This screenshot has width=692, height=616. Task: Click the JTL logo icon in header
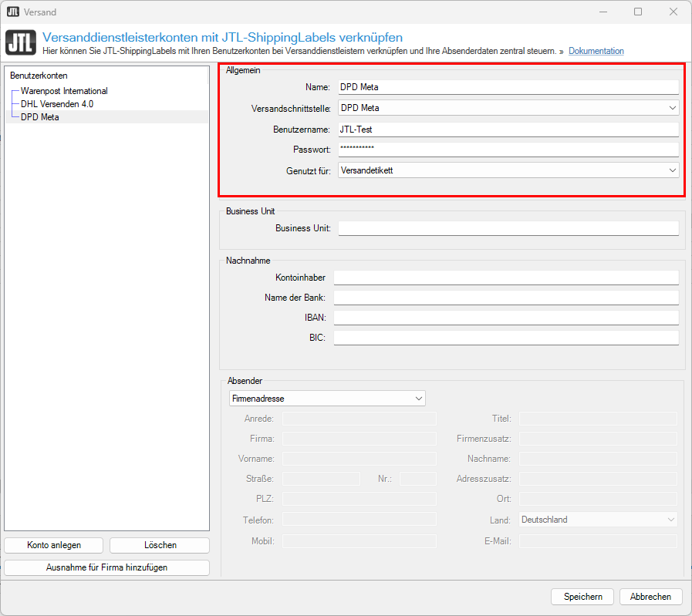[x=21, y=44]
